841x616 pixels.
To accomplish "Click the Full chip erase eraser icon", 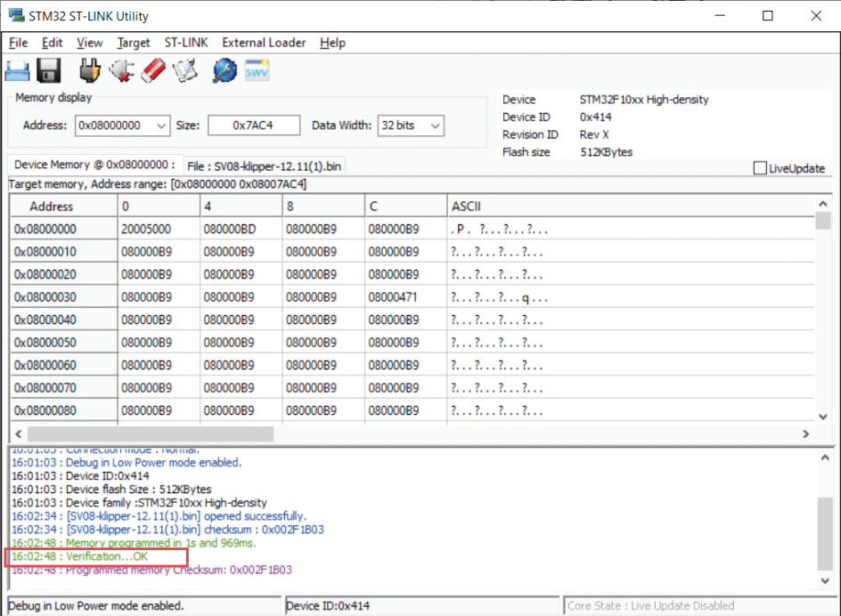I will point(153,70).
